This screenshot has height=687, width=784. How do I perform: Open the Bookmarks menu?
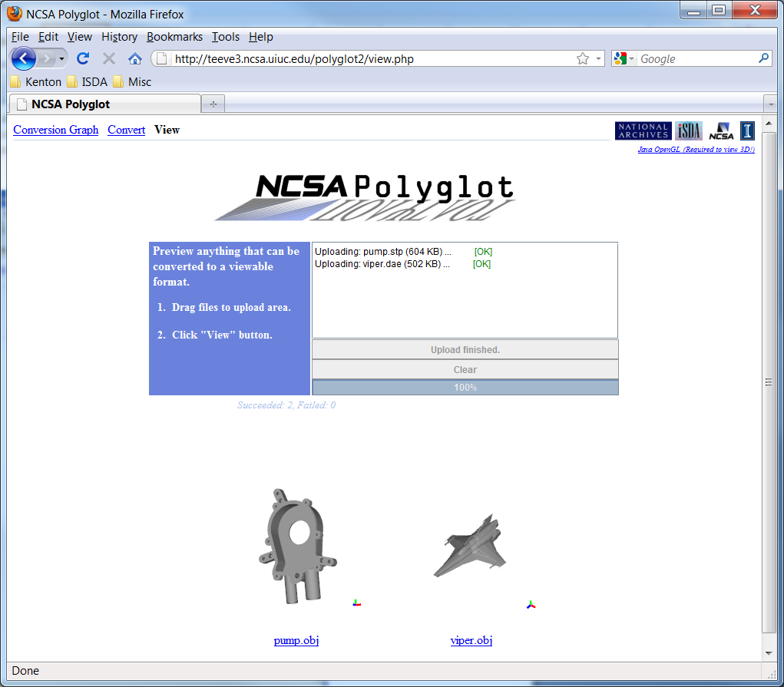174,37
